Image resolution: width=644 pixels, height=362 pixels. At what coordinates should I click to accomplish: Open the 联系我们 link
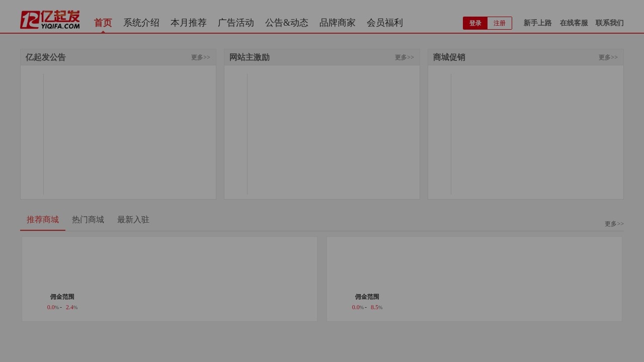pos(609,23)
